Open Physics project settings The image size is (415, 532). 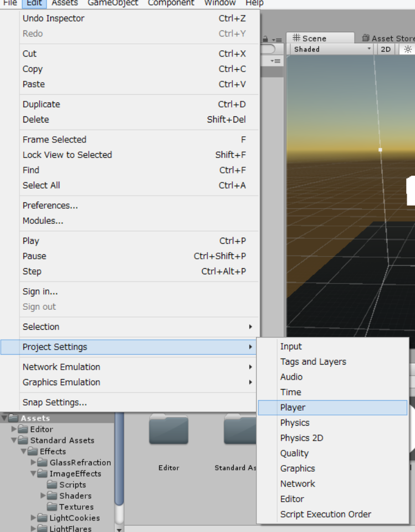(x=332, y=423)
